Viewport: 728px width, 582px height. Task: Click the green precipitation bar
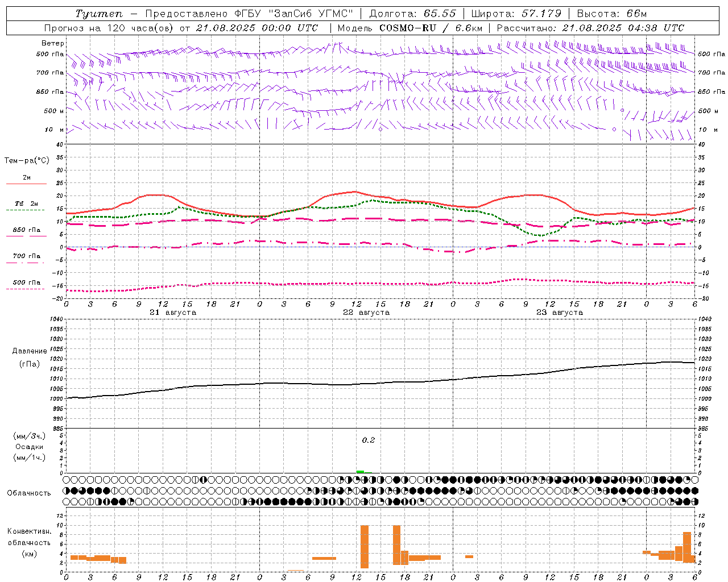click(x=360, y=472)
